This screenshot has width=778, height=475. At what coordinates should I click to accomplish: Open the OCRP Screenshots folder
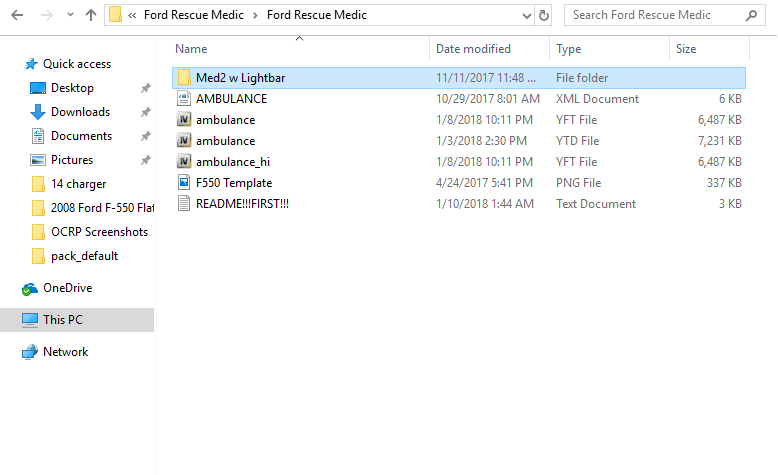coord(99,232)
